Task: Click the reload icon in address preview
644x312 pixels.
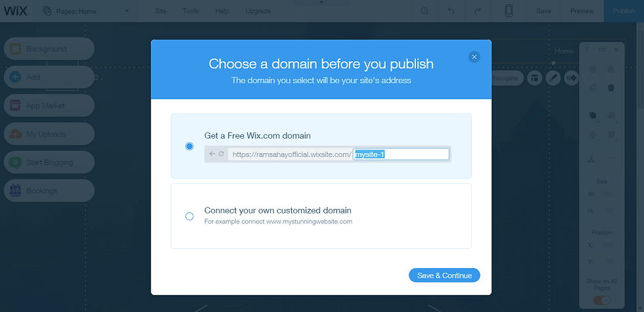Action: [221, 154]
